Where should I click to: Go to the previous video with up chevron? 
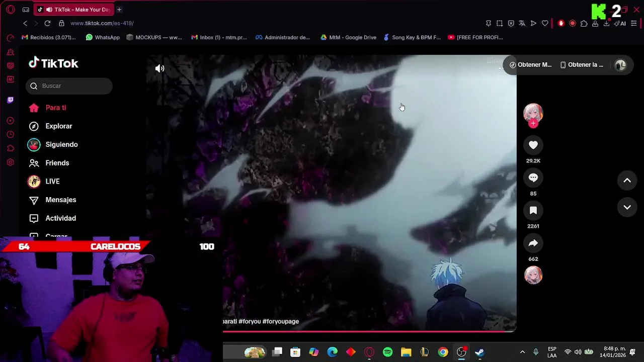click(627, 180)
